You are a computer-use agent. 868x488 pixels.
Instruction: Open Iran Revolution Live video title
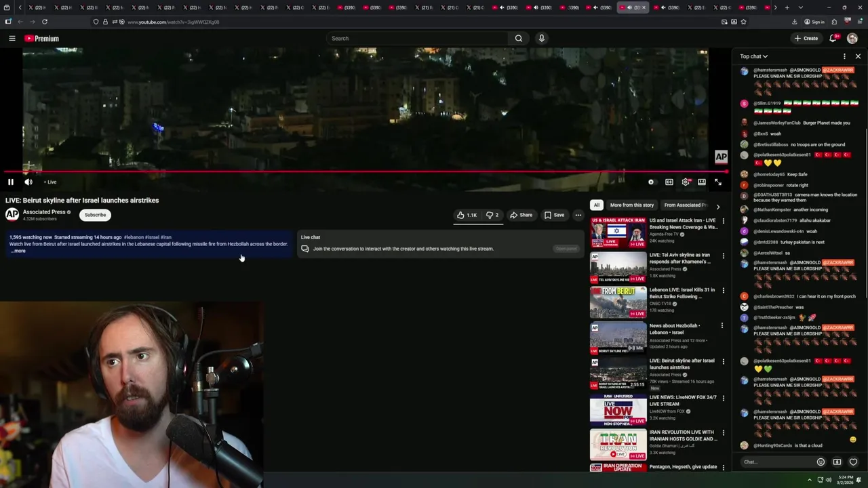(683, 435)
